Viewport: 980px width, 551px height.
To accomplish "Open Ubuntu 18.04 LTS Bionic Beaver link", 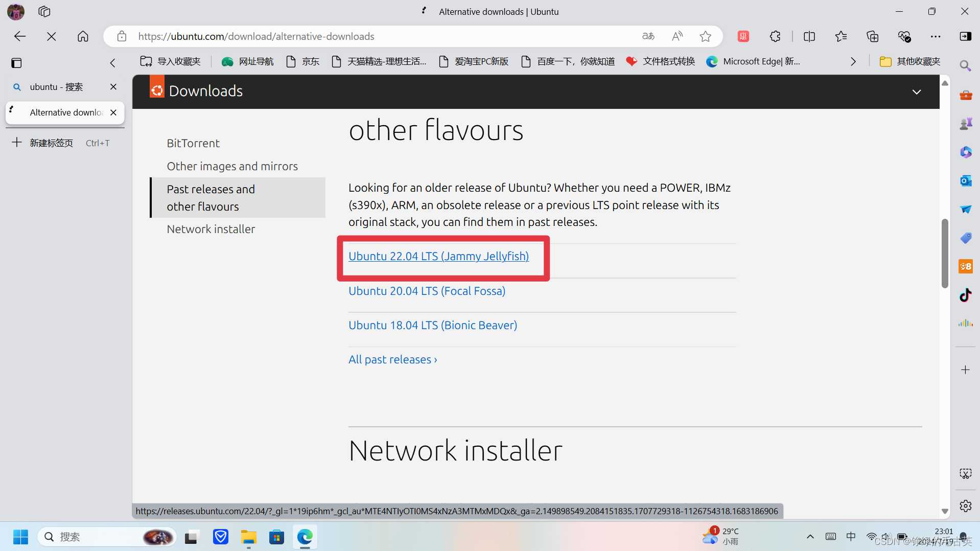I will 433,325.
